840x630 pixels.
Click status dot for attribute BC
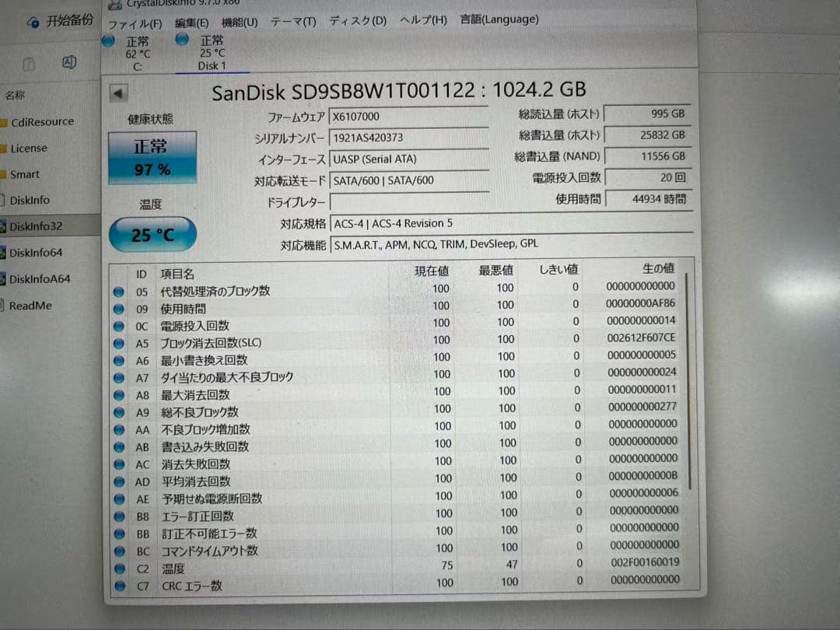(x=120, y=551)
